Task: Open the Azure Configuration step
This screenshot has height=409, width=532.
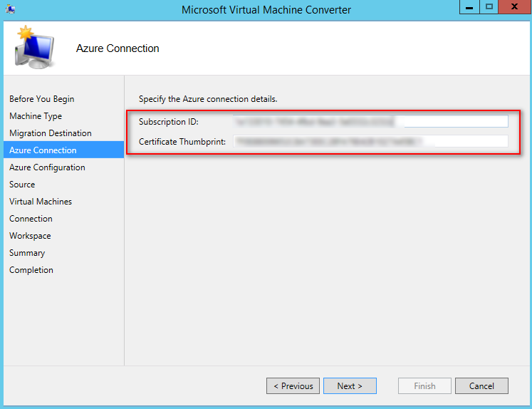Action: 47,167
